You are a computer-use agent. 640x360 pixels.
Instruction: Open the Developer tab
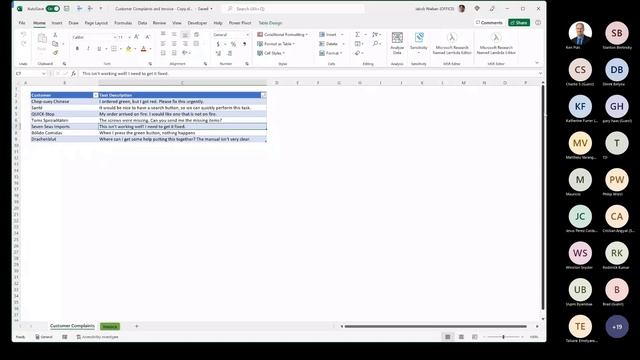point(197,23)
